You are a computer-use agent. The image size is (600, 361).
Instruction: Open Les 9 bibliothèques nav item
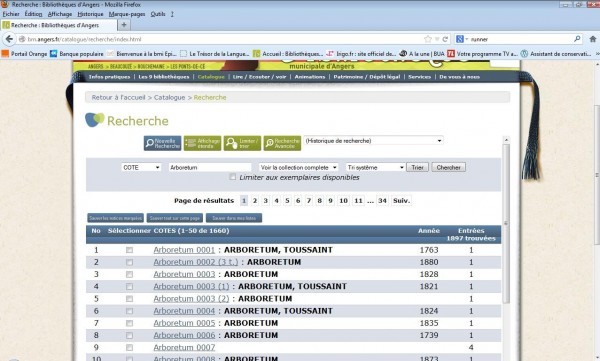[164, 77]
